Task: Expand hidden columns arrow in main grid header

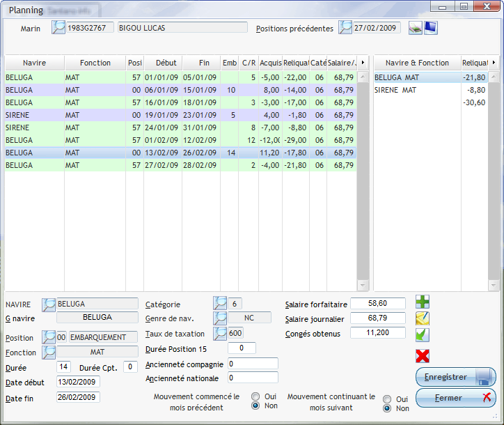Action: [x=363, y=63]
